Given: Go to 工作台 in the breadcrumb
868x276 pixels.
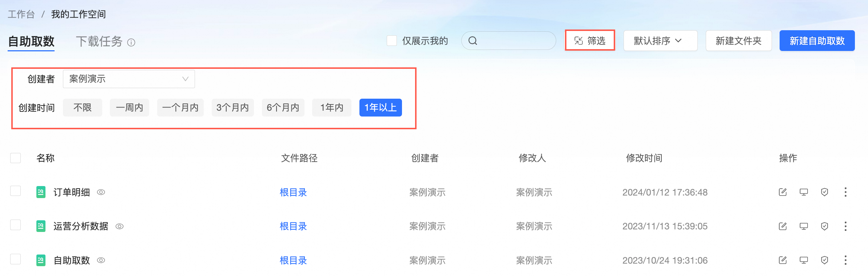Looking at the screenshot, I should tap(21, 14).
